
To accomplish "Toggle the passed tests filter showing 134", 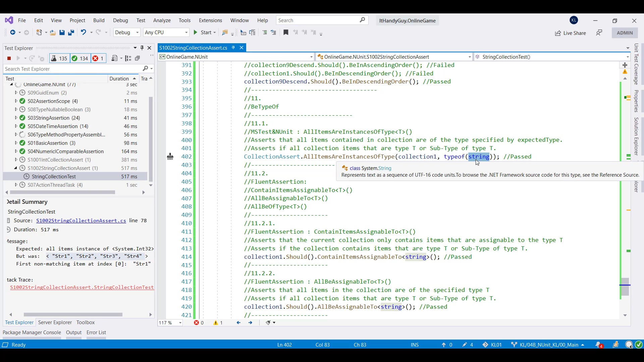I will [80, 58].
